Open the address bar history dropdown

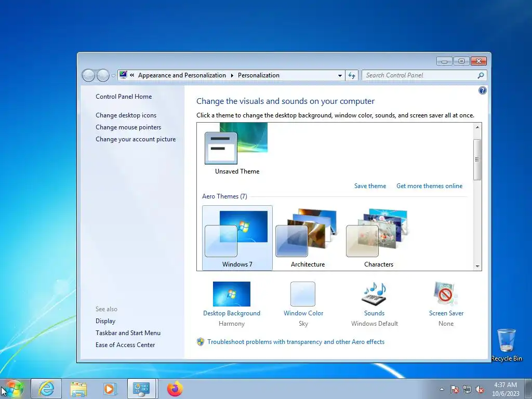tap(340, 75)
